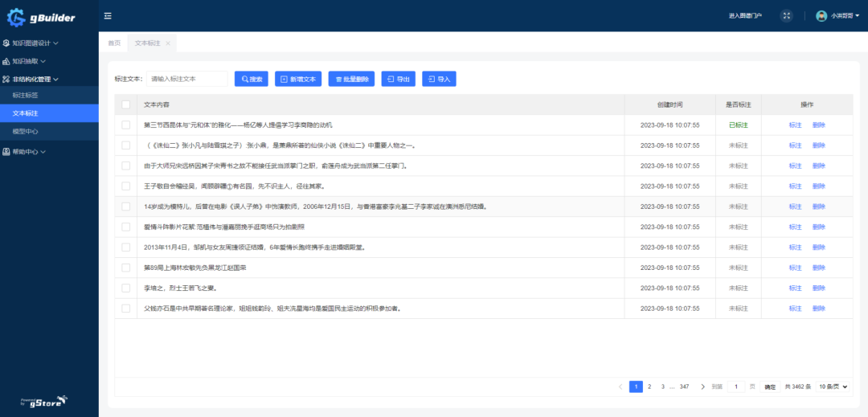
Task: Toggle the select-all checkbox in header
Action: click(125, 104)
